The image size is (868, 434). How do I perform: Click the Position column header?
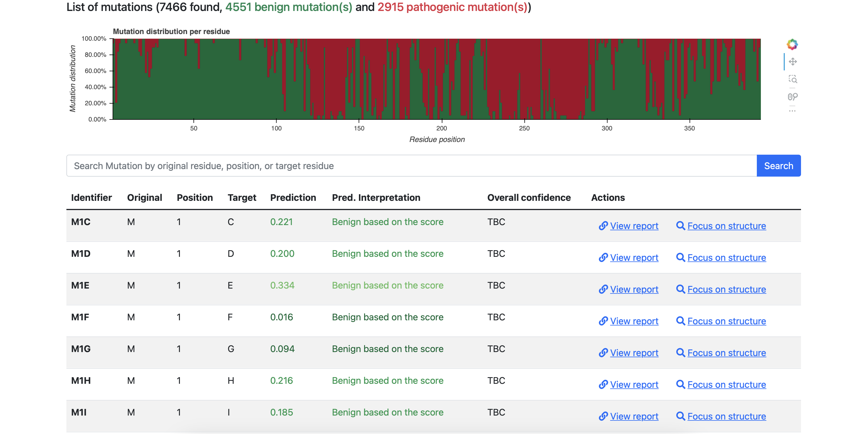195,198
